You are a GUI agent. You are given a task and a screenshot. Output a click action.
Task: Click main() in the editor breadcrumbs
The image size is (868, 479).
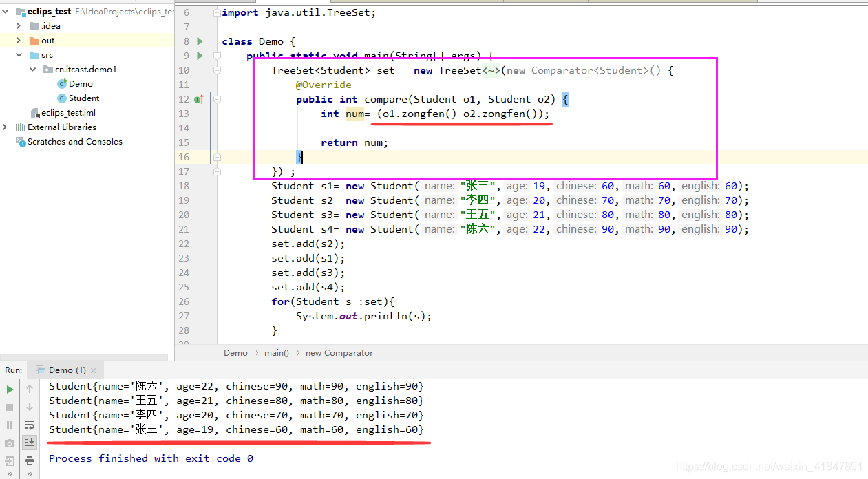[277, 352]
